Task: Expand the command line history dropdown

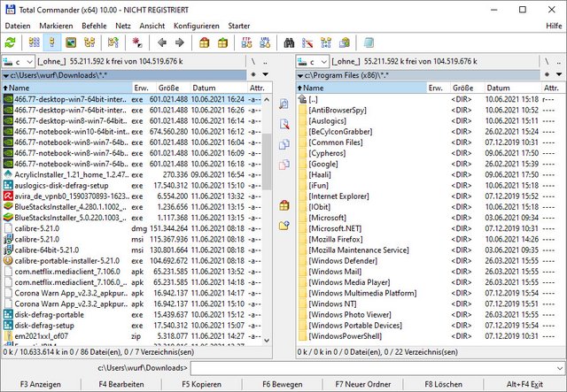Action: tap(560, 368)
